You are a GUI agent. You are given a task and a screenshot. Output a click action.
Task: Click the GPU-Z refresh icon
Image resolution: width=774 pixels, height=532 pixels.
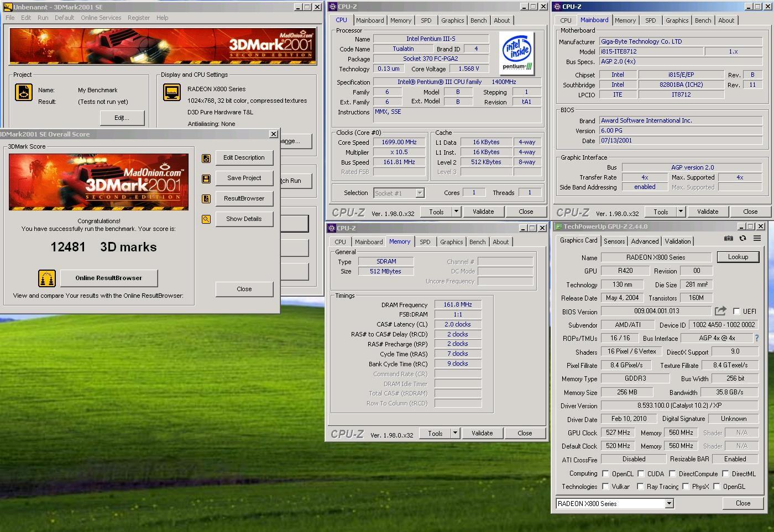(742, 238)
